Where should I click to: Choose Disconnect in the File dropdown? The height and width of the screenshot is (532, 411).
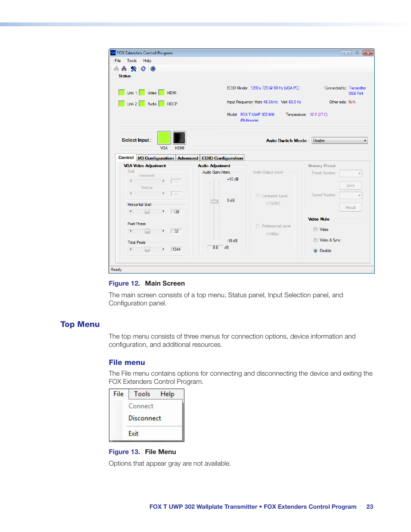click(x=145, y=418)
